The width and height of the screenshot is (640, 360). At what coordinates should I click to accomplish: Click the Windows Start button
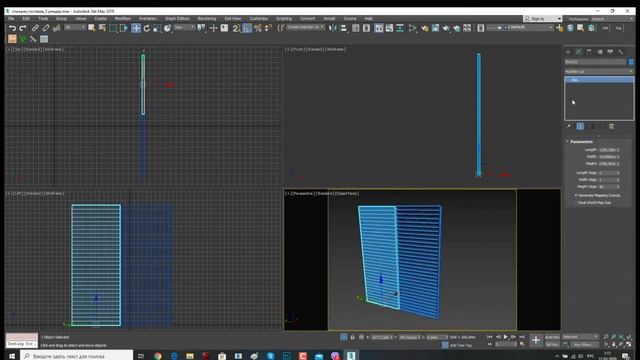point(12,356)
